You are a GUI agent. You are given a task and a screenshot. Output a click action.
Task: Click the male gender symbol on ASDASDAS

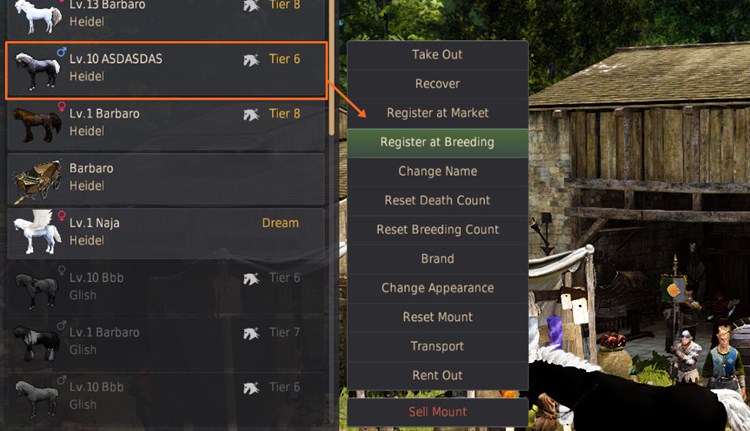click(x=62, y=51)
